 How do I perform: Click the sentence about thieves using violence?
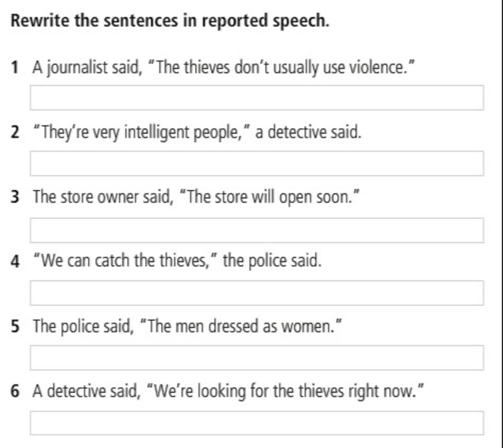[224, 68]
